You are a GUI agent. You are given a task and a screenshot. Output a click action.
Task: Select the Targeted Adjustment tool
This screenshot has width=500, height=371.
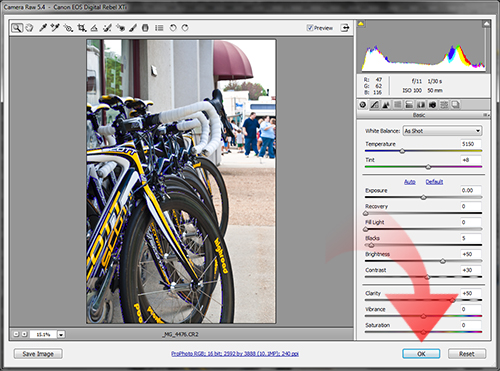coord(68,28)
